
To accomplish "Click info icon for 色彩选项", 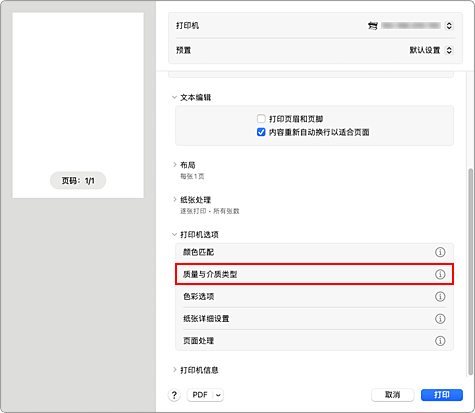I will click(440, 296).
